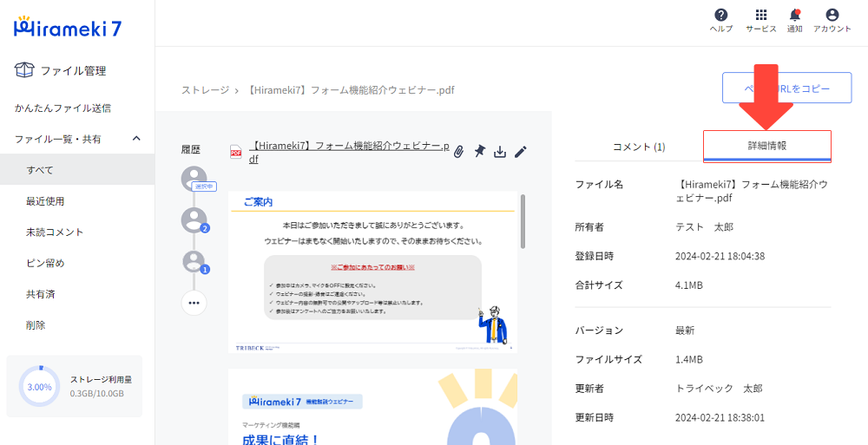Switch to the コメント (1) tab
This screenshot has height=445, width=868.
coord(639,147)
